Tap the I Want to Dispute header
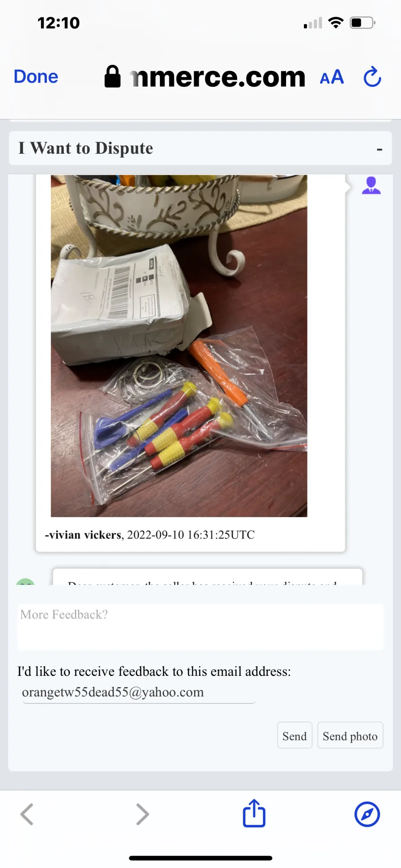401x868 pixels. click(x=86, y=148)
